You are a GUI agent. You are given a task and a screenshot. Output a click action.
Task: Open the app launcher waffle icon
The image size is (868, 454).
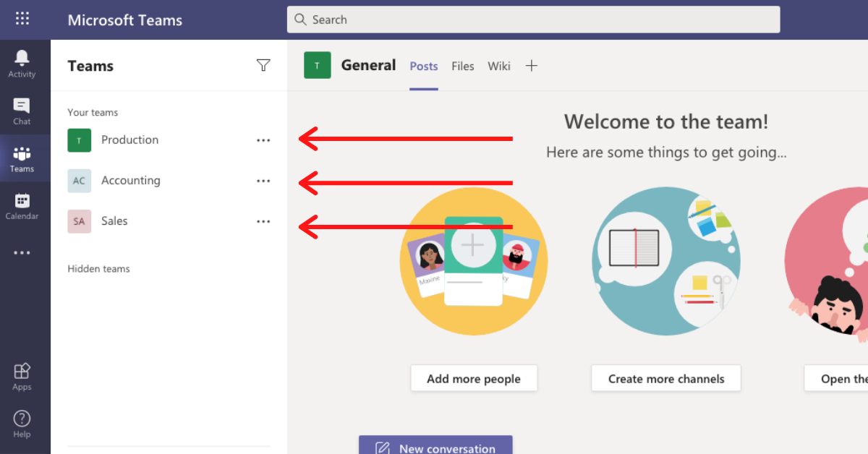(22, 20)
